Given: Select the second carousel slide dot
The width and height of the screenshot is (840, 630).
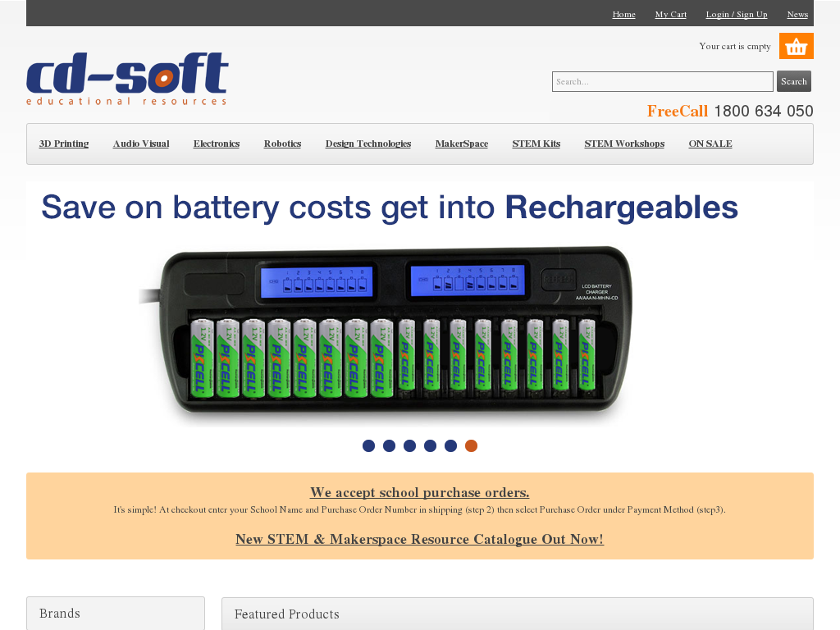Looking at the screenshot, I should 390,445.
